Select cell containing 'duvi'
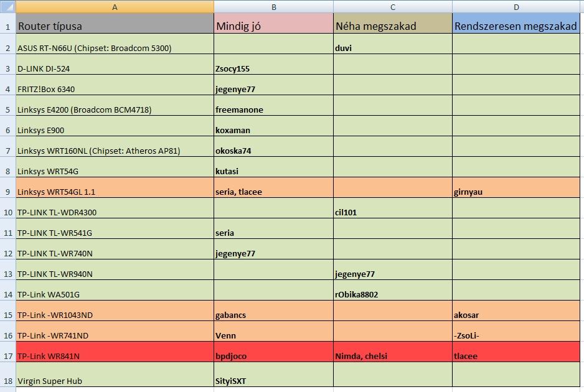 (x=393, y=44)
